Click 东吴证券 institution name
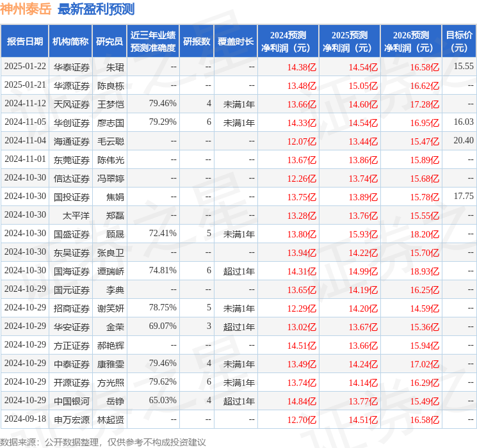 point(72,253)
